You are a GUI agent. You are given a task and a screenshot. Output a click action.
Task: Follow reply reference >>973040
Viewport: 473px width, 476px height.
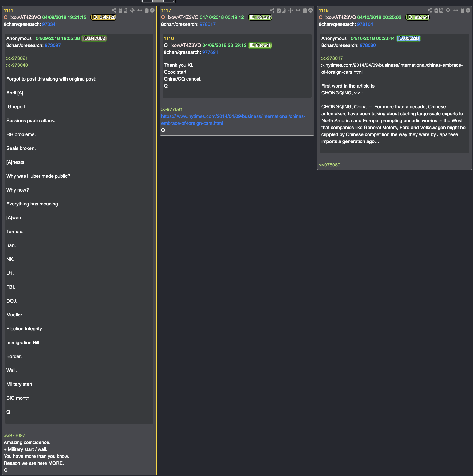pos(17,65)
